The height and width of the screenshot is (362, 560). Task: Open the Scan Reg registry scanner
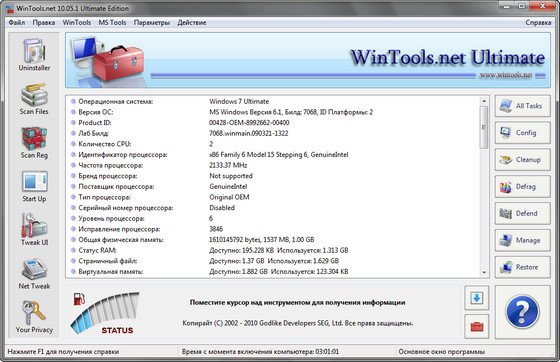pos(34,143)
